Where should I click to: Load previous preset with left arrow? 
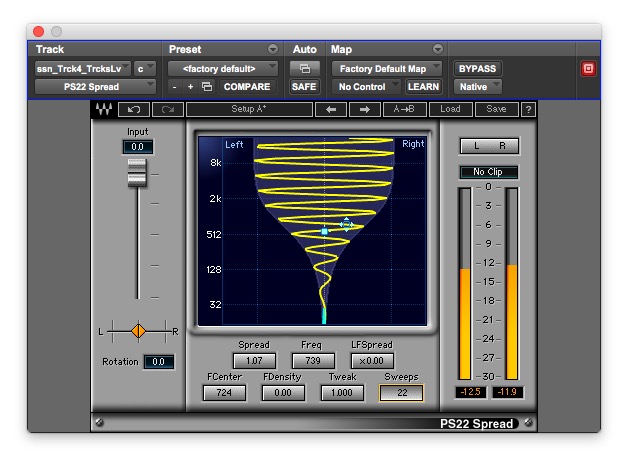(x=331, y=109)
